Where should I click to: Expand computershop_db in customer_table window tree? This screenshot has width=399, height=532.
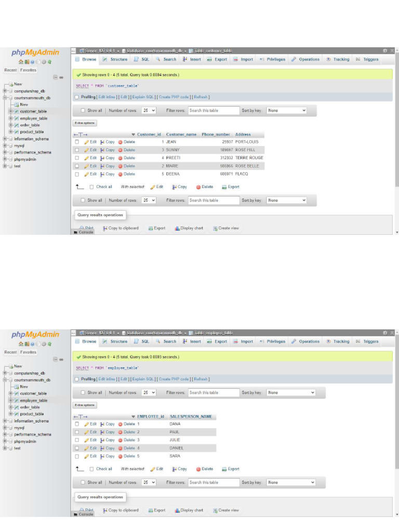coord(5,91)
